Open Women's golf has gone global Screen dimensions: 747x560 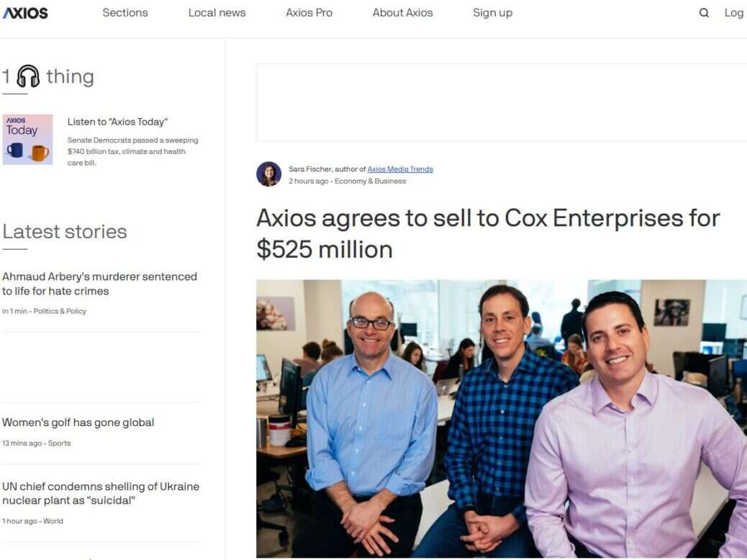tap(78, 423)
